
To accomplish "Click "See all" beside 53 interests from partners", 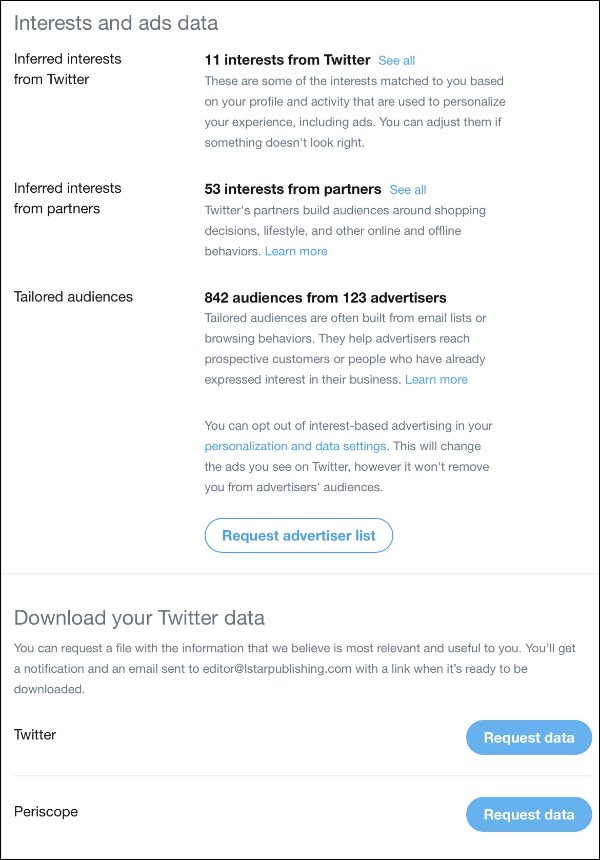I will [408, 189].
